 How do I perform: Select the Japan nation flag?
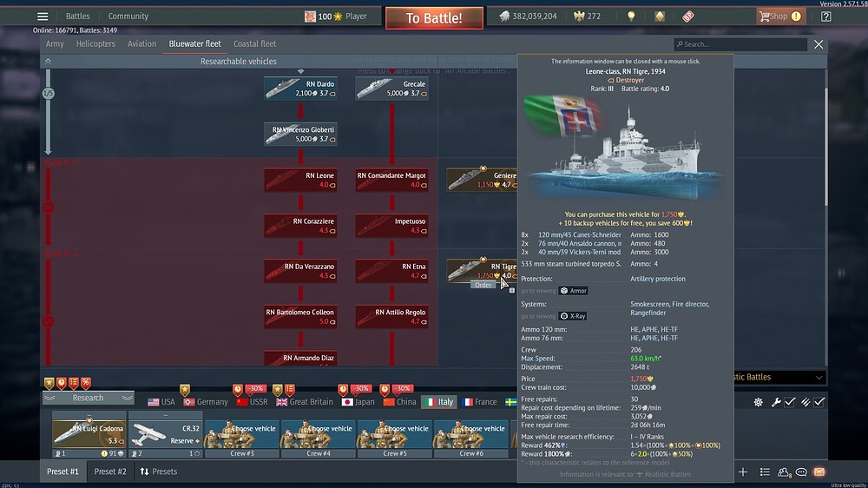[x=358, y=402]
